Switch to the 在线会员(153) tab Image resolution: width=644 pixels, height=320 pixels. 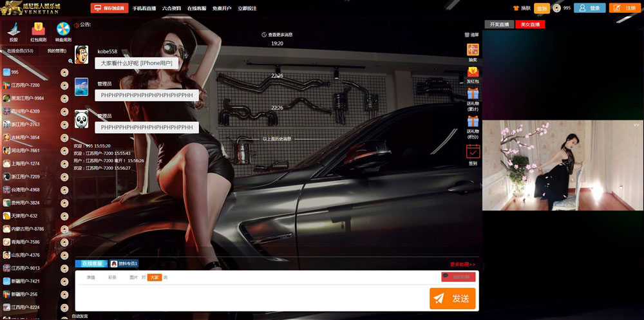[x=20, y=51]
